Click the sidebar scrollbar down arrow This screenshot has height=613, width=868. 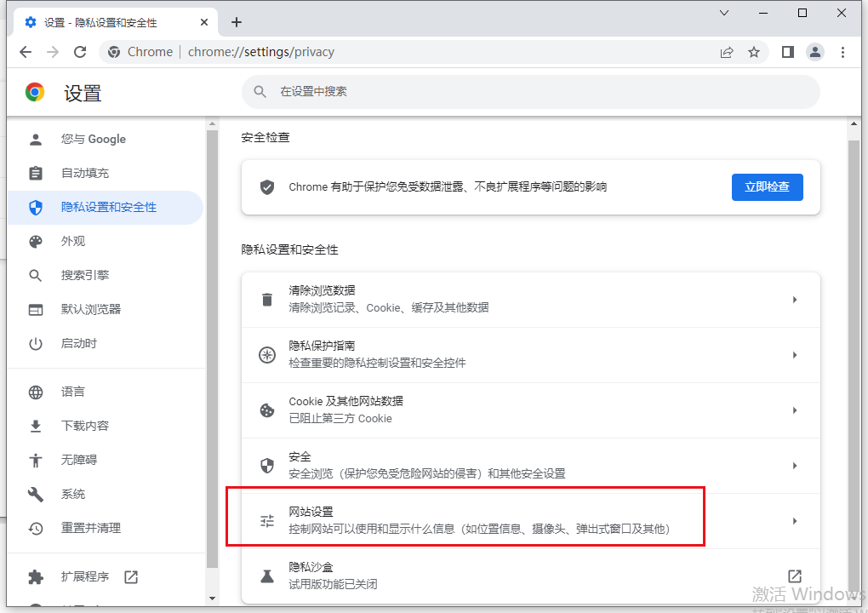212,598
